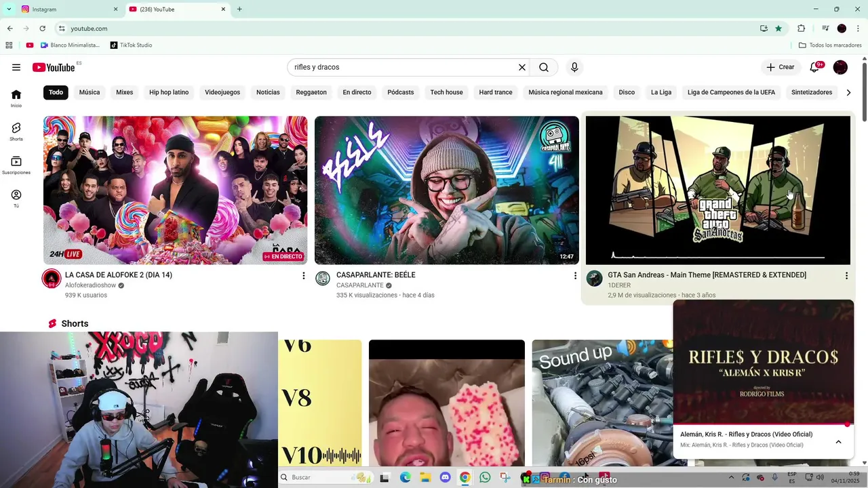Image resolution: width=868 pixels, height=488 pixels.
Task: Open the YouTube account avatar menu
Action: tap(840, 67)
